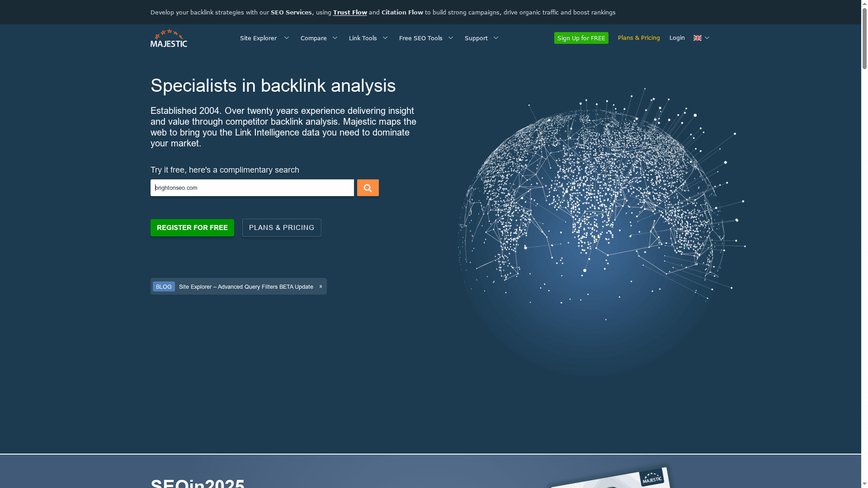This screenshot has width=868, height=488.
Task: Click inside the brightonseo.com search field
Action: tap(252, 188)
